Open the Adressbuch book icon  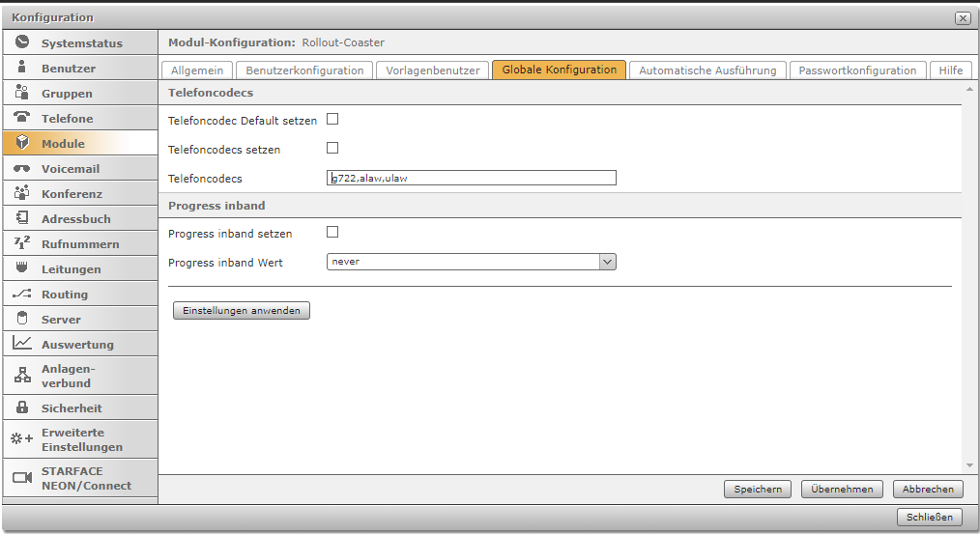[22, 218]
